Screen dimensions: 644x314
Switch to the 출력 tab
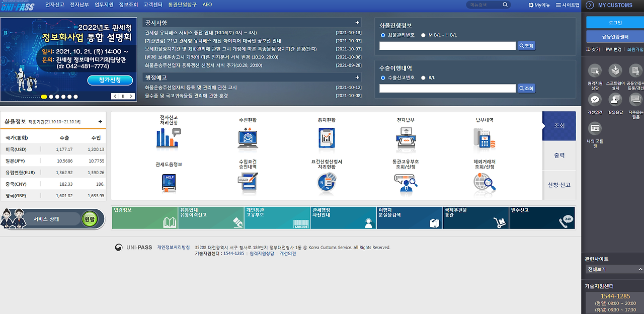pos(558,155)
